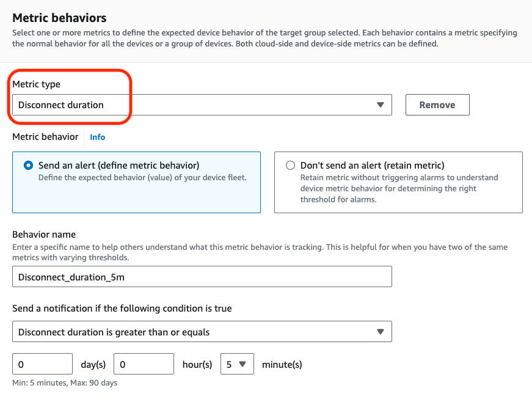Open the minute(s) value dropdown showing 5
The image size is (532, 402).
237,364
